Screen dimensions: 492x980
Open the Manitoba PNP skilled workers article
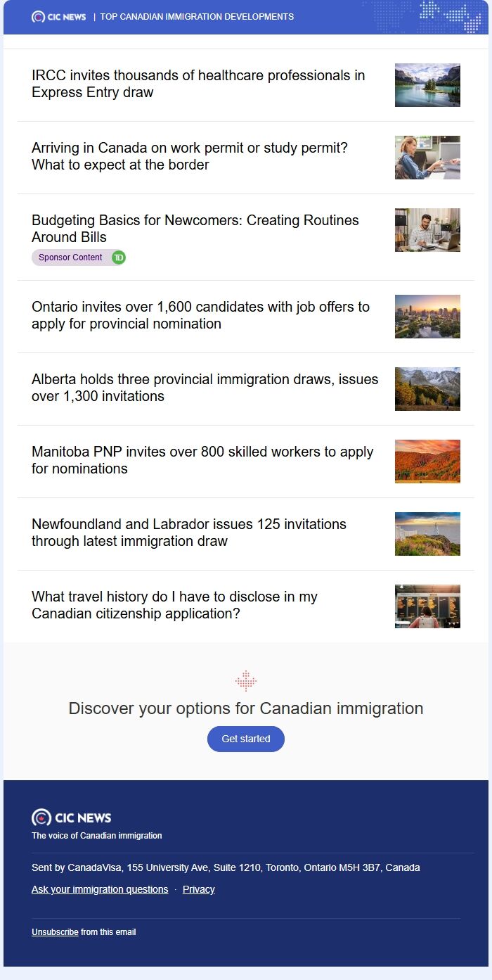pyautogui.click(x=202, y=460)
